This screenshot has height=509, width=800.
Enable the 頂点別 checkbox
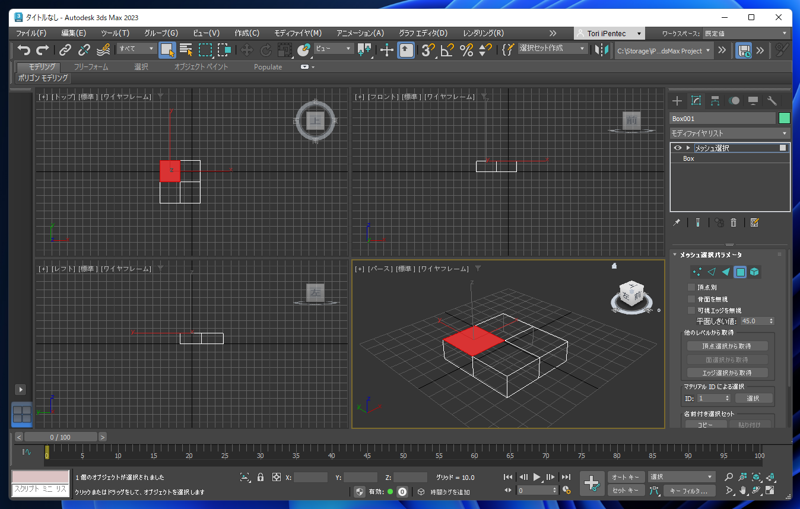tap(691, 288)
